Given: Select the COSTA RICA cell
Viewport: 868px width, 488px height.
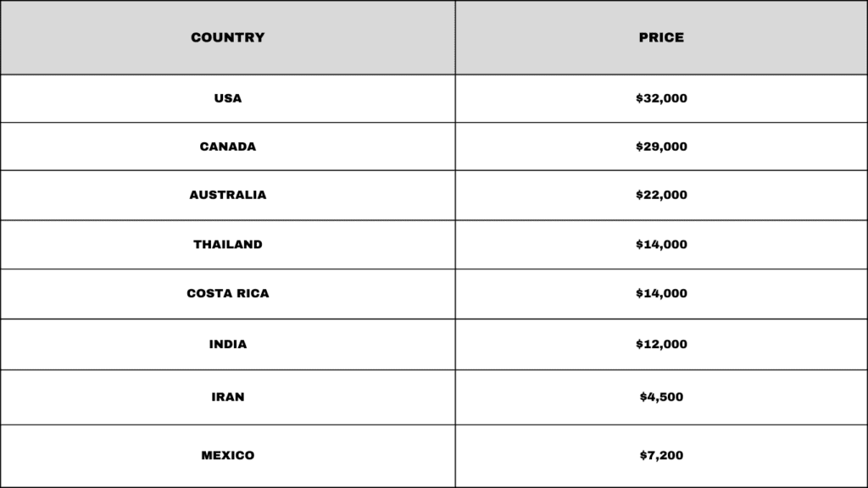Looking at the screenshot, I should (x=227, y=294).
